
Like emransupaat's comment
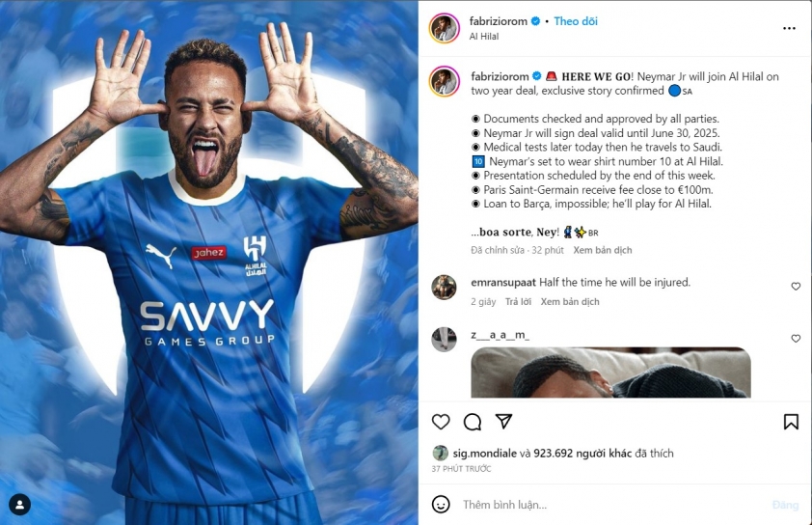(x=796, y=286)
